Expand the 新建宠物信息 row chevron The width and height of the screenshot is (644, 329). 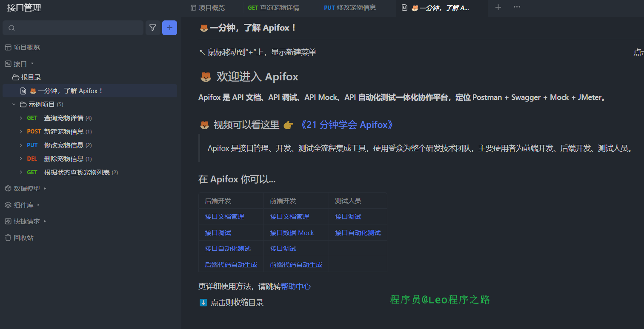pyautogui.click(x=21, y=132)
